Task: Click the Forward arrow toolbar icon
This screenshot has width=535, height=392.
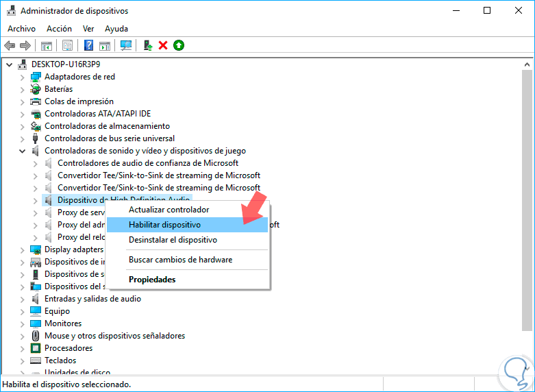Action: tap(25, 45)
